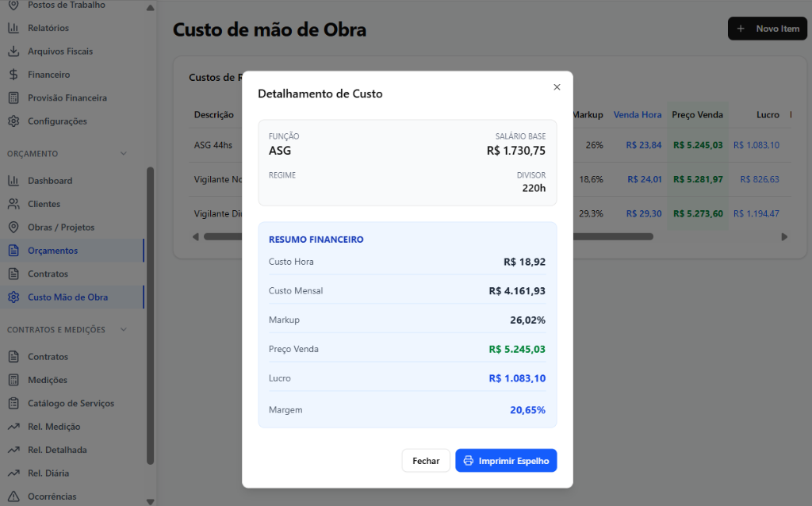Viewport: 812px width, 506px height.
Task: Open the Relatórios menu item
Action: pos(48,28)
